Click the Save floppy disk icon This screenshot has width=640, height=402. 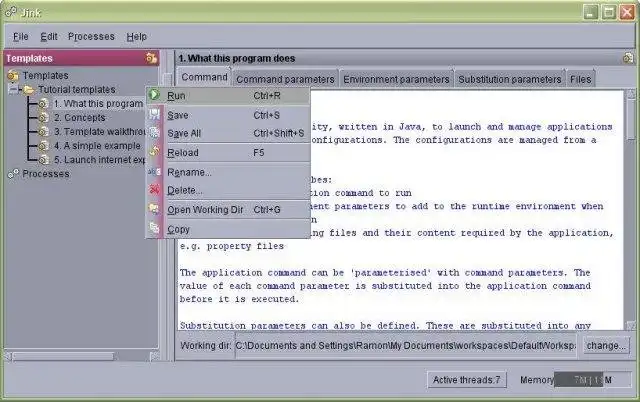point(154,114)
